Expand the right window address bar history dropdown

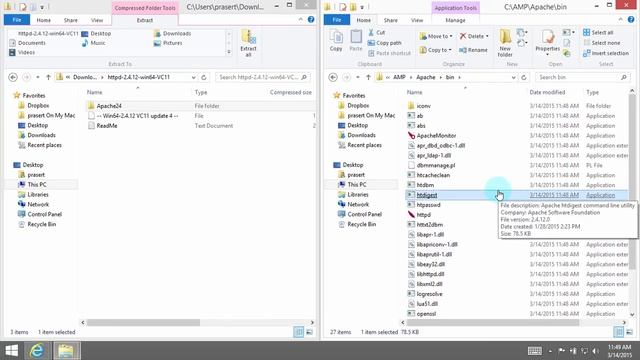pyautogui.click(x=513, y=77)
